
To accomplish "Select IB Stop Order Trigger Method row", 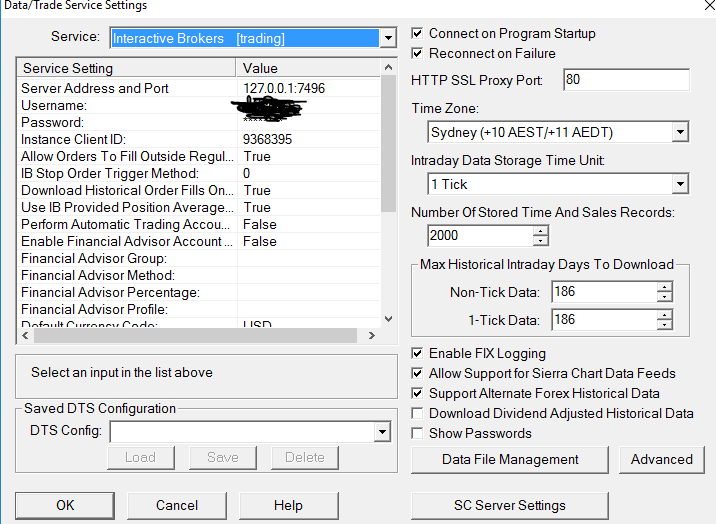I will (199, 173).
